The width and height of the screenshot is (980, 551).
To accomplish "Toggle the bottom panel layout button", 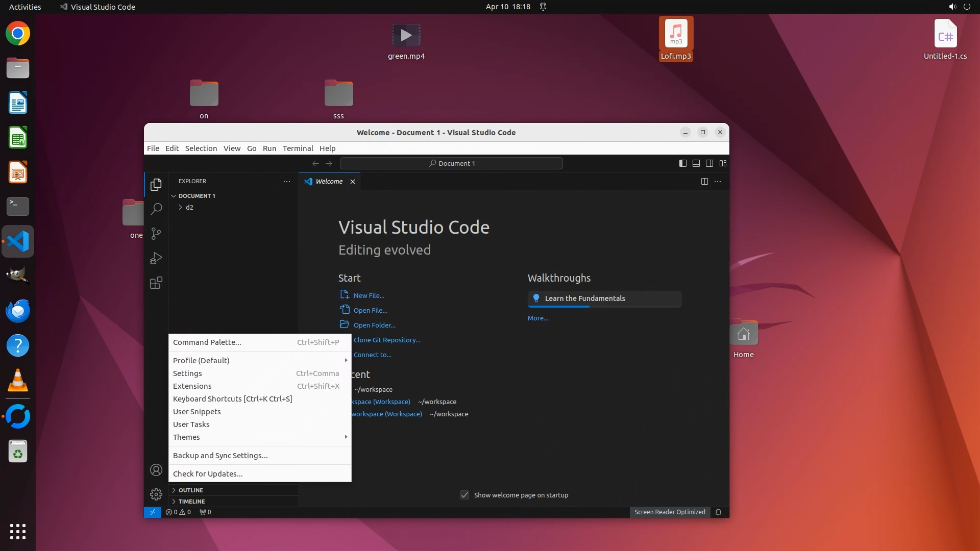I will pos(696,163).
